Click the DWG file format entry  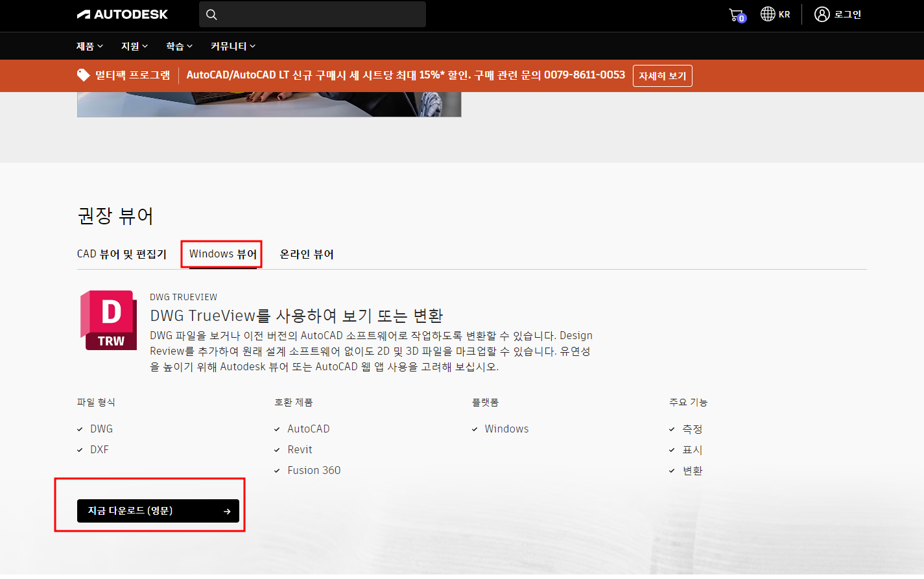click(x=101, y=429)
